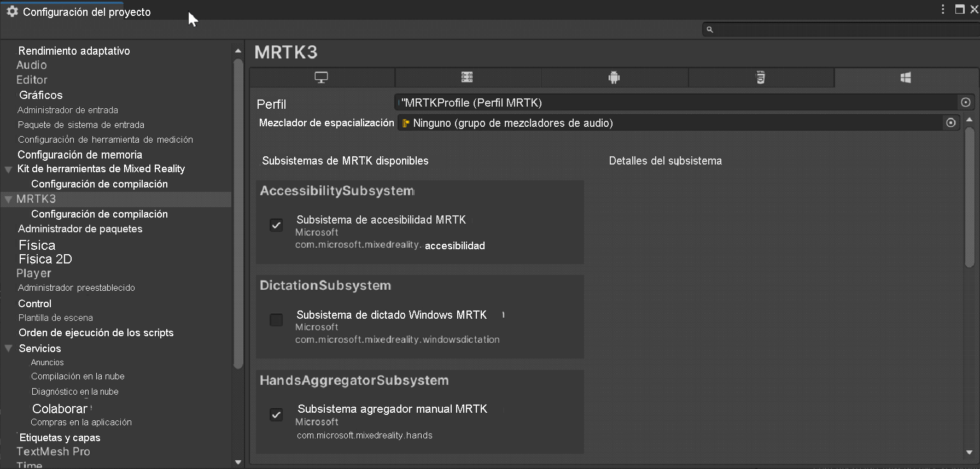
Task: Click sidebar scroll down arrow
Action: point(238,462)
